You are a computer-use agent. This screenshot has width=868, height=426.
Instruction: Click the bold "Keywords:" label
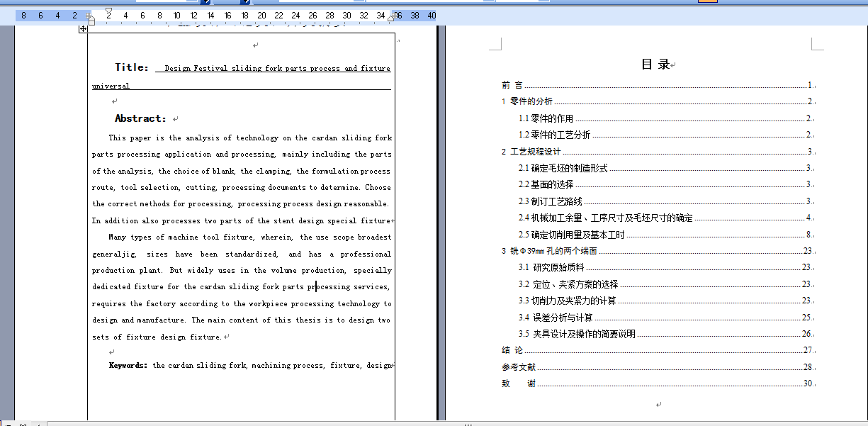tap(128, 365)
